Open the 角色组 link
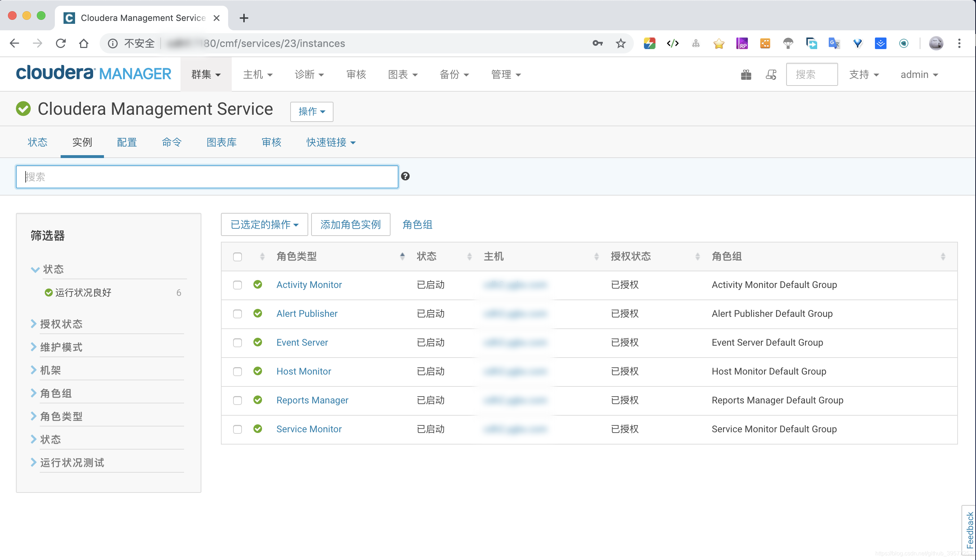The width and height of the screenshot is (976, 560). coord(417,224)
